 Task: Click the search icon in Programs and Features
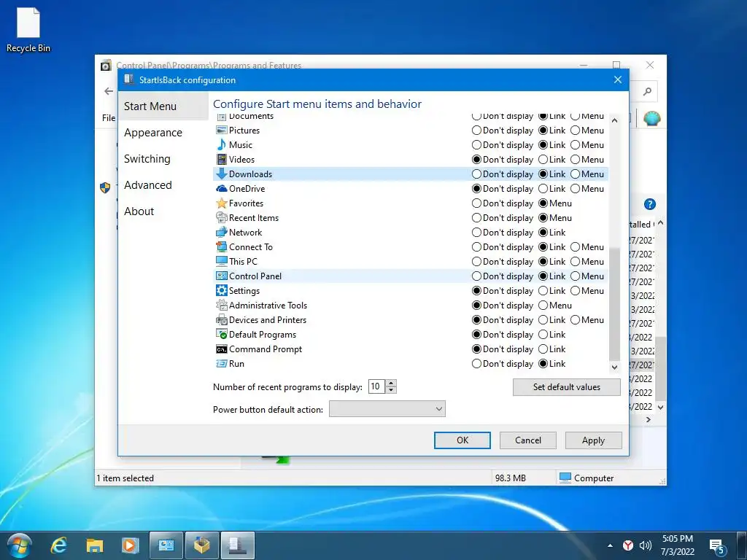pyautogui.click(x=647, y=91)
